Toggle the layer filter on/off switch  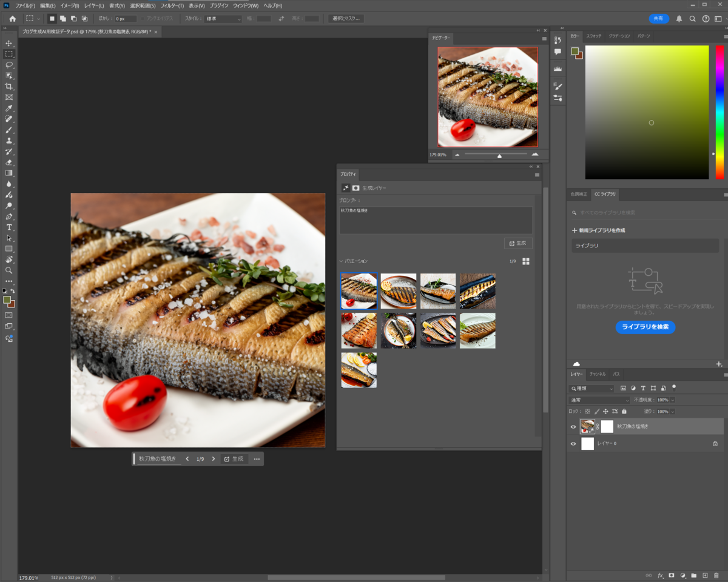pos(673,387)
